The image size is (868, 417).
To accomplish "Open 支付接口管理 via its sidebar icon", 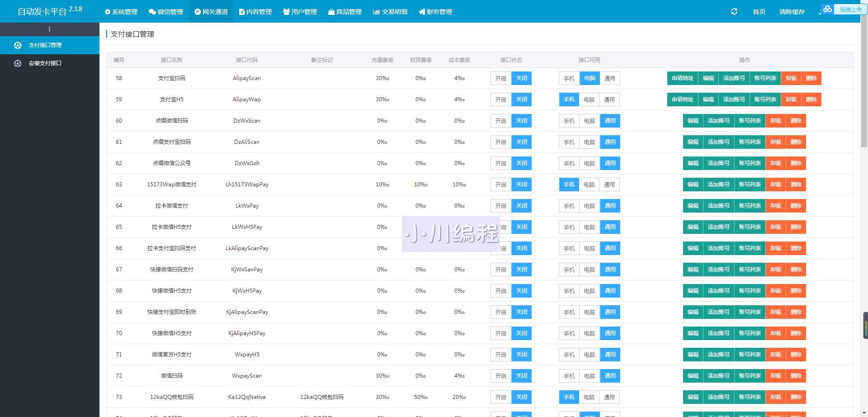I will pyautogui.click(x=18, y=45).
